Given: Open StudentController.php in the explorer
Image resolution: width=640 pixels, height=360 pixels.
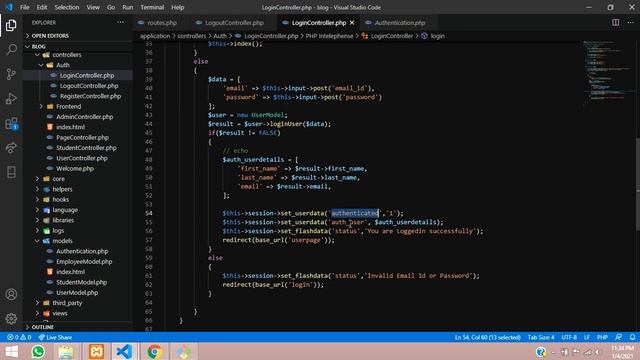Looking at the screenshot, I should 86,148.
